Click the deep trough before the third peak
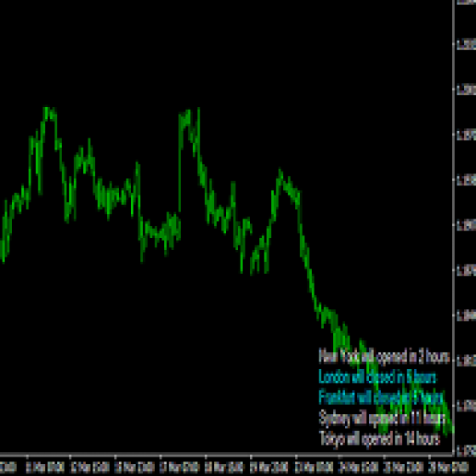This screenshot has width=476, height=476. pos(253,264)
